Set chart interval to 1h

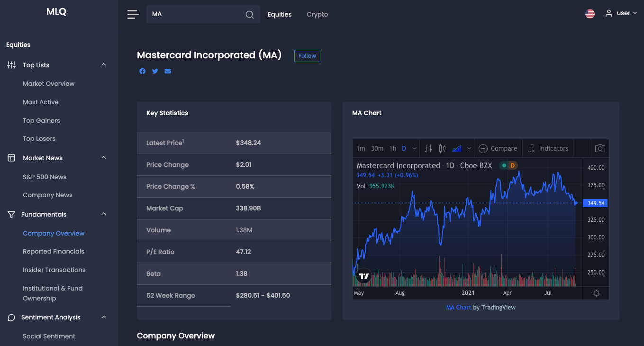point(393,148)
